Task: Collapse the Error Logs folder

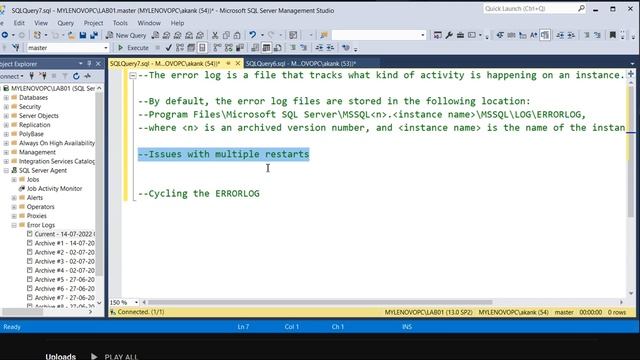Action: [x=14, y=225]
